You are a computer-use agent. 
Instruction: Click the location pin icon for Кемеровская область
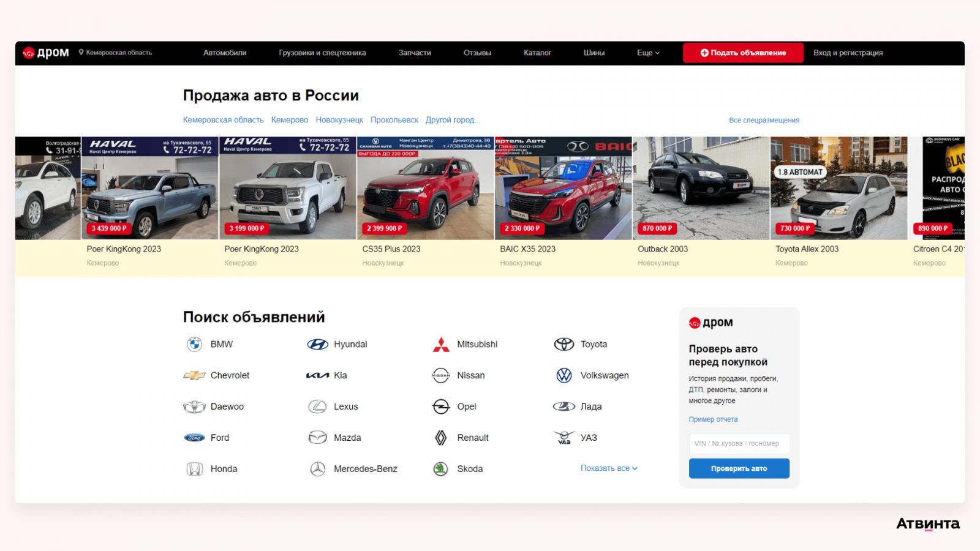coord(81,53)
